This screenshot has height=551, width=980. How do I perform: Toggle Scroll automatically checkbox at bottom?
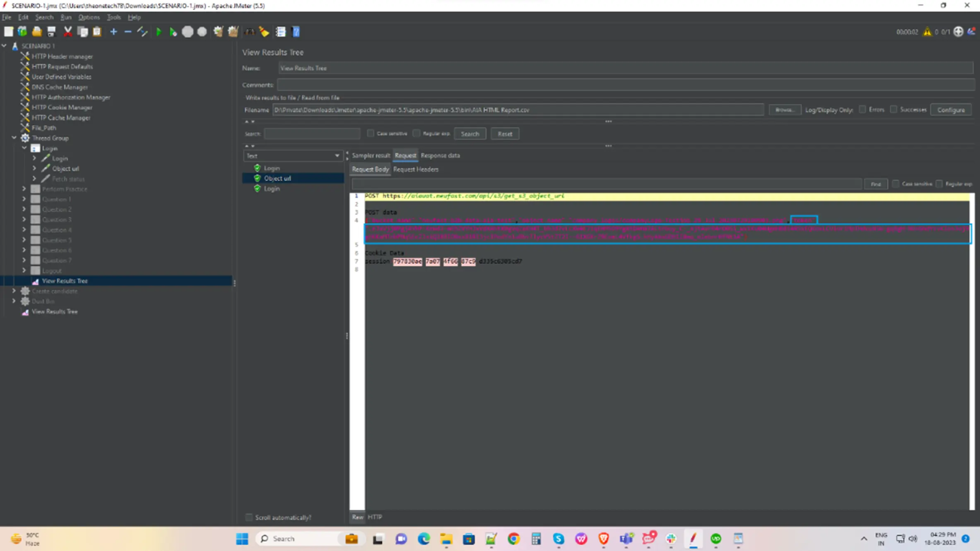point(249,517)
